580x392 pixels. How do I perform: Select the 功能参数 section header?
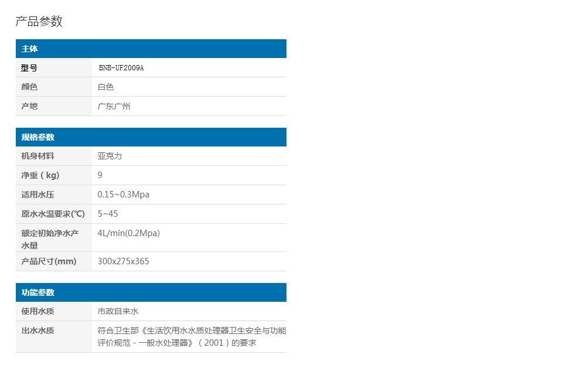[x=38, y=292]
